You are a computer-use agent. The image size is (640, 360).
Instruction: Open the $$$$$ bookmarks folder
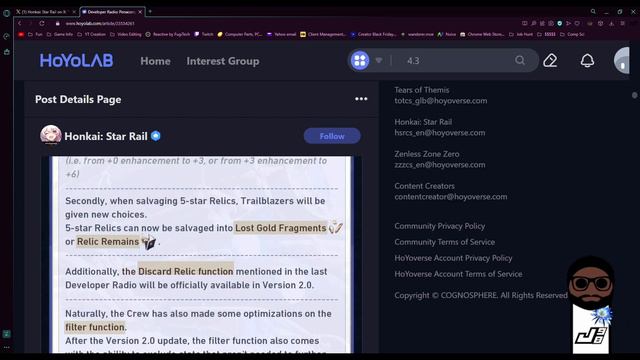(547, 34)
